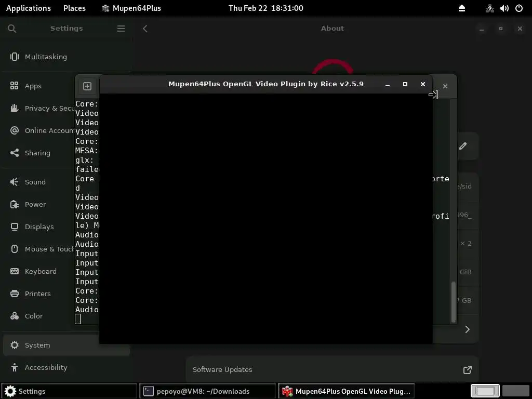Click the power tray icon
The image size is (532, 399).
519,8
